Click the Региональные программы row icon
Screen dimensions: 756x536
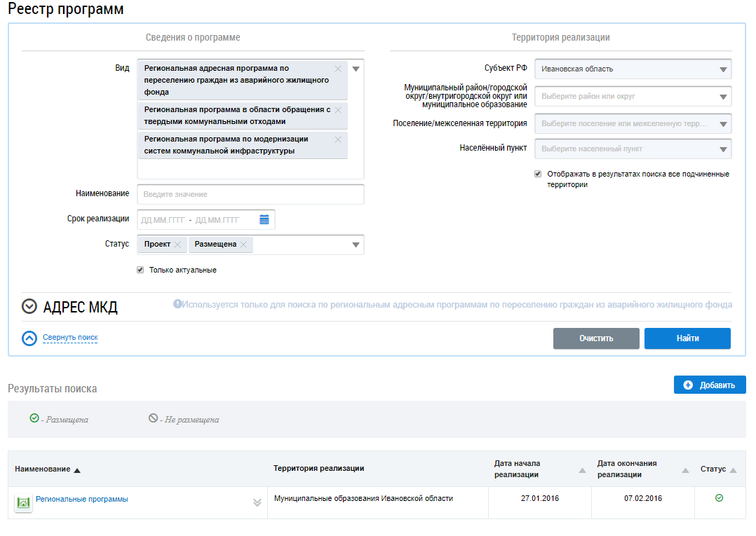24,502
